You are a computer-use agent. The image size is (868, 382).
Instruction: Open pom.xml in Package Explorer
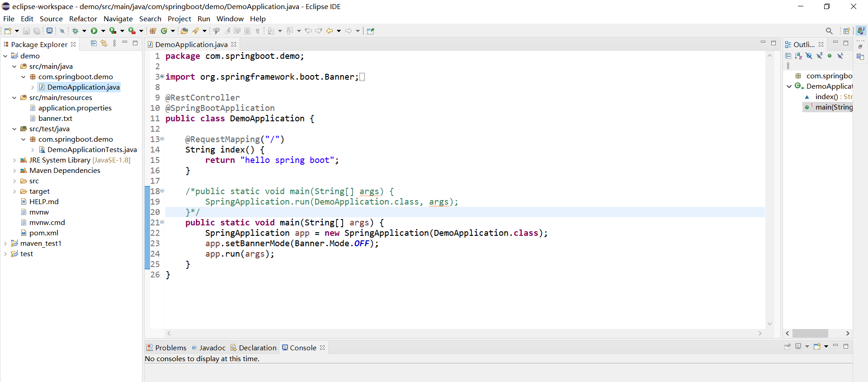pyautogui.click(x=43, y=233)
